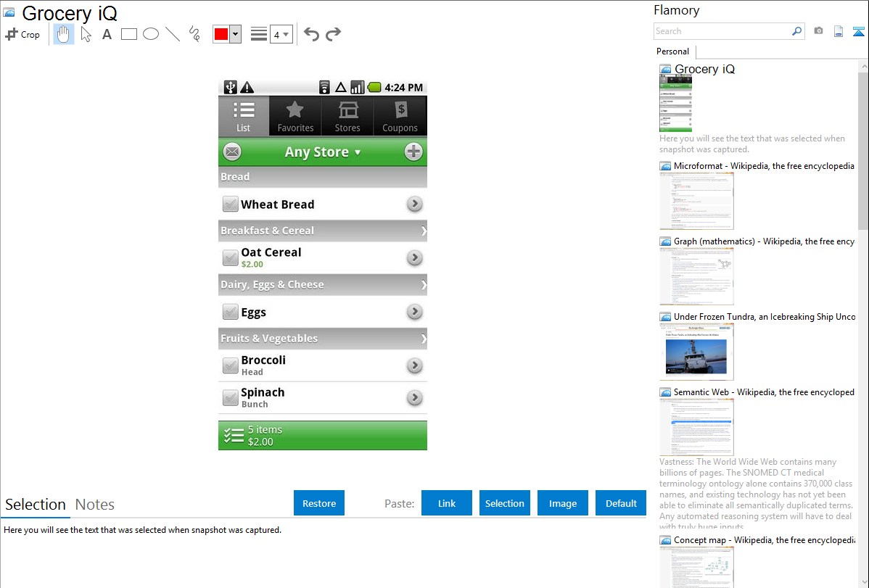
Task: Check off Broccoli
Action: point(230,365)
